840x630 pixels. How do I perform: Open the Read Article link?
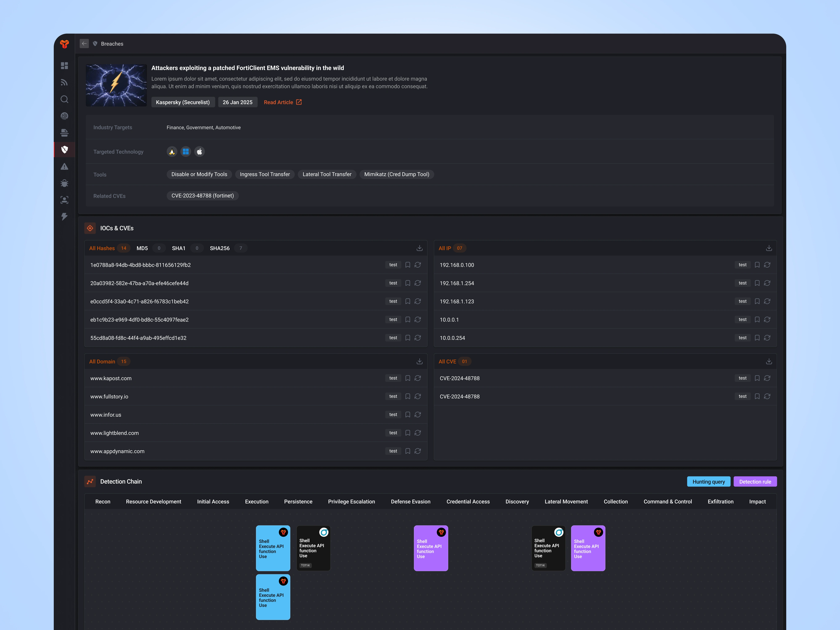point(282,102)
